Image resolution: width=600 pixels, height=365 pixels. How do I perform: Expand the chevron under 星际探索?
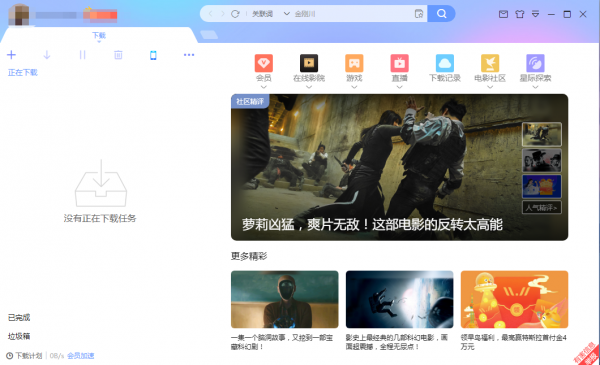(535, 87)
